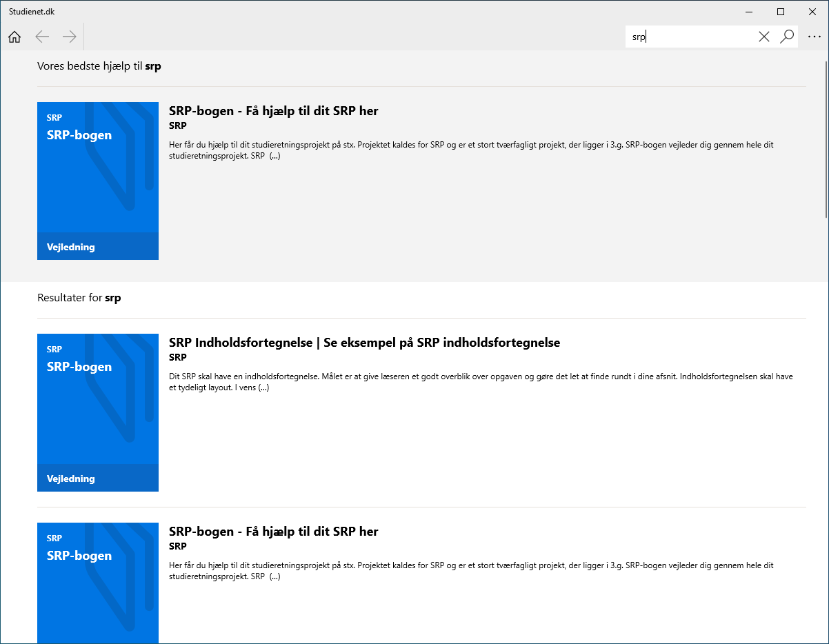The height and width of the screenshot is (644, 829).
Task: Go to the Home page icon
Action: pos(14,37)
